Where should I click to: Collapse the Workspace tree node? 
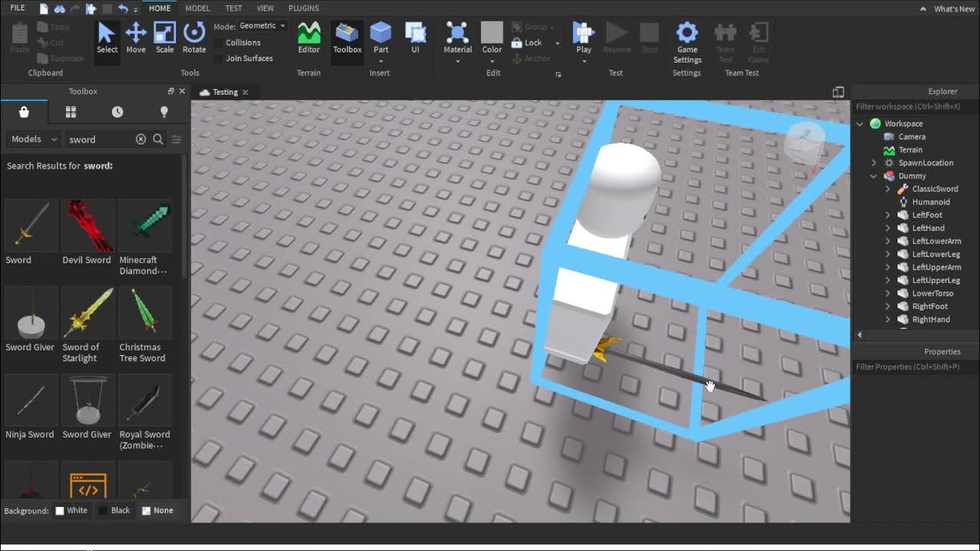[x=861, y=124]
